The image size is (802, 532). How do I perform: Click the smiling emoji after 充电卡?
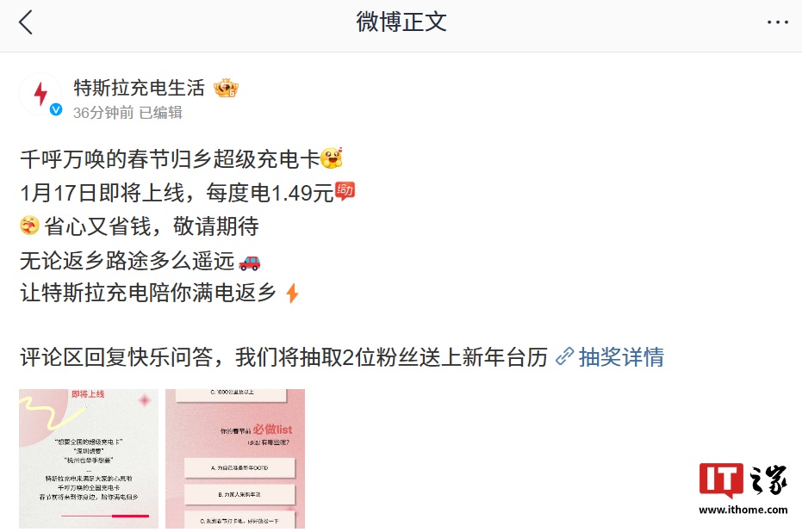tap(332, 158)
